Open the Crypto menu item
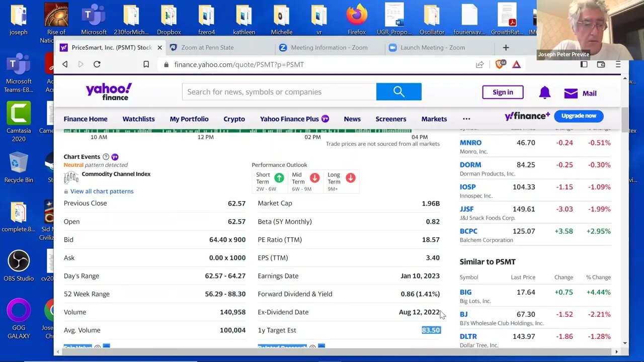The image size is (644, 362). pos(234,119)
